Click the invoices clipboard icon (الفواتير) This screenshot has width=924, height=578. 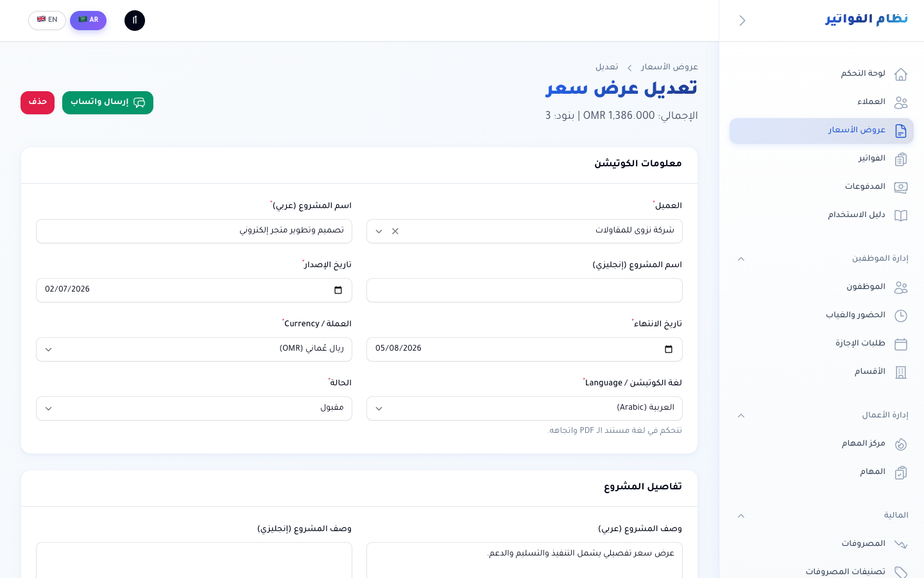[901, 159]
